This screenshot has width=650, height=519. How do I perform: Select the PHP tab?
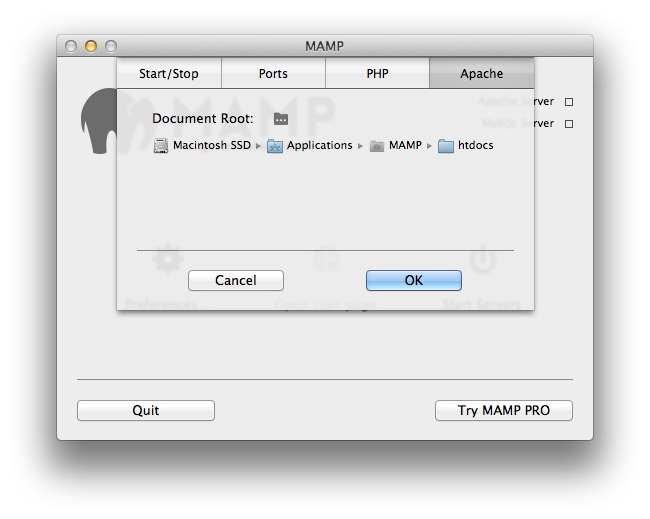pos(377,73)
